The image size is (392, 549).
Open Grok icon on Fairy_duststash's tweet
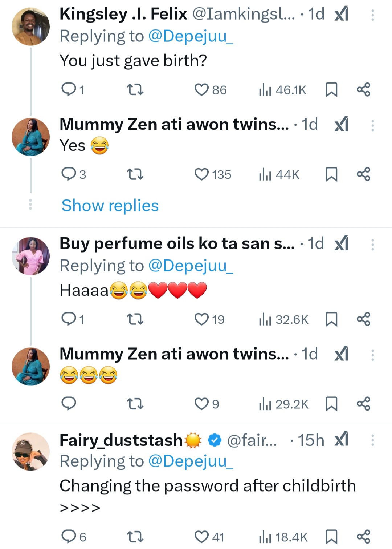(x=341, y=439)
